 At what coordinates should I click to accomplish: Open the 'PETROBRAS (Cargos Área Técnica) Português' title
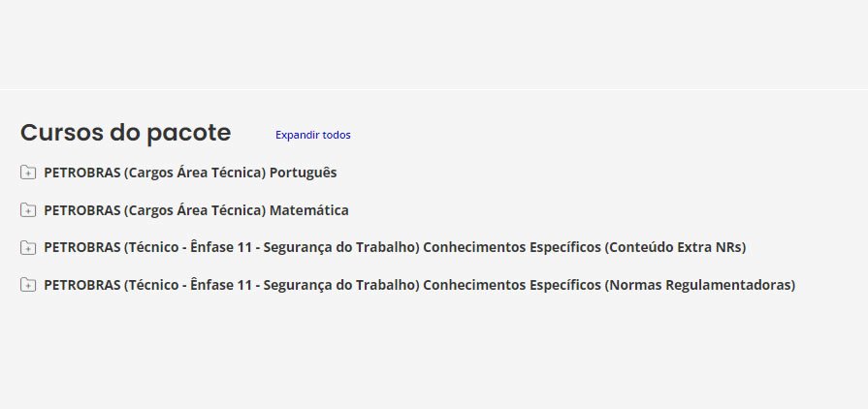pos(190,173)
